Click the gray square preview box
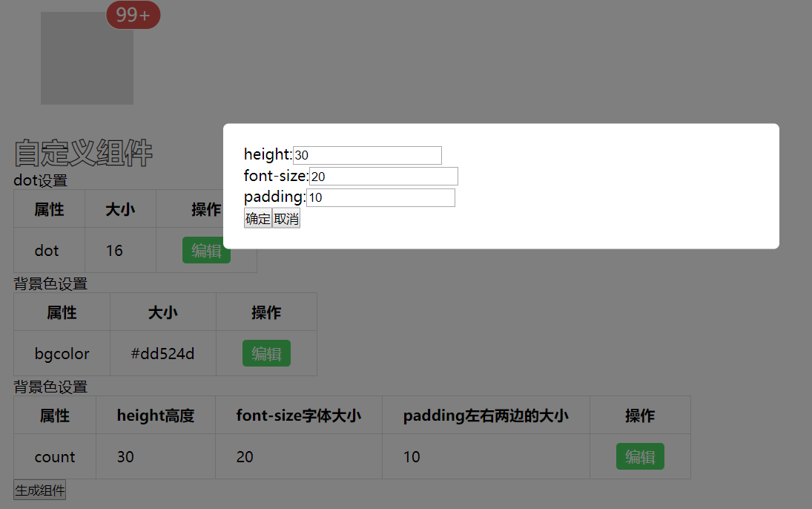 pos(87,58)
